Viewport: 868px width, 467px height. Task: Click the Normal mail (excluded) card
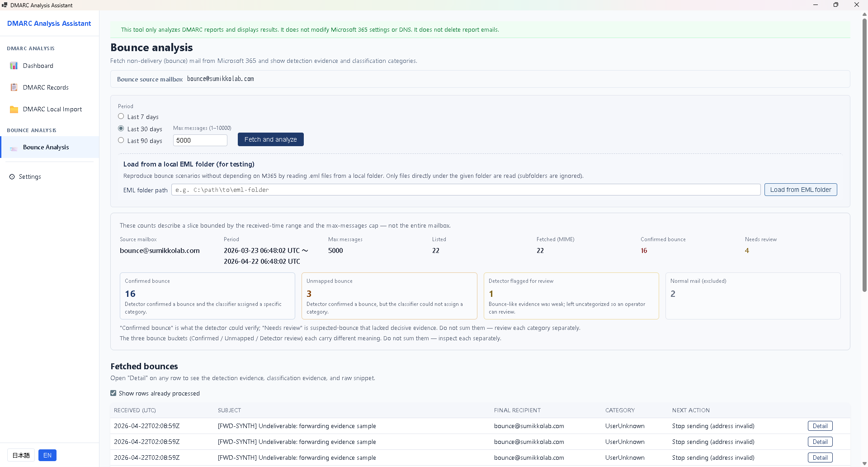753,296
